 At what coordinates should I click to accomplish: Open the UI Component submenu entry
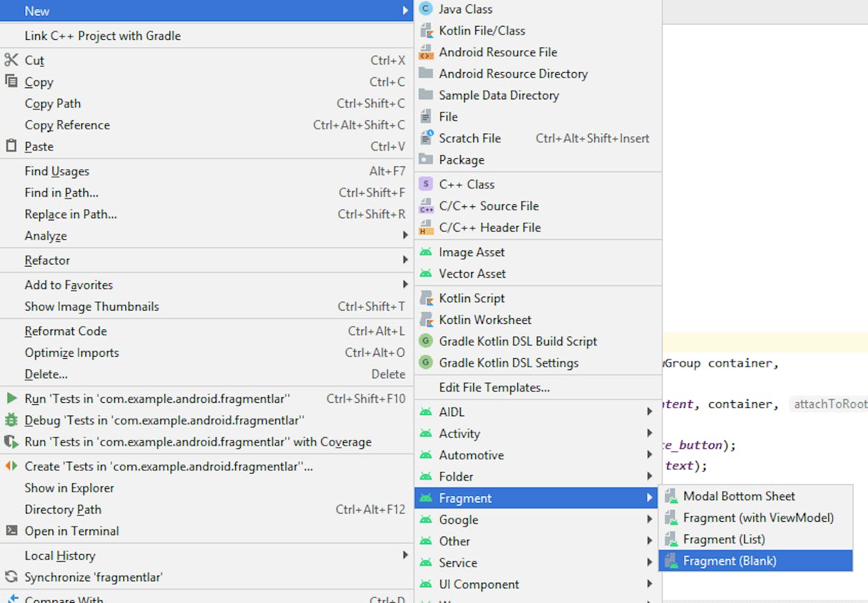(538, 584)
